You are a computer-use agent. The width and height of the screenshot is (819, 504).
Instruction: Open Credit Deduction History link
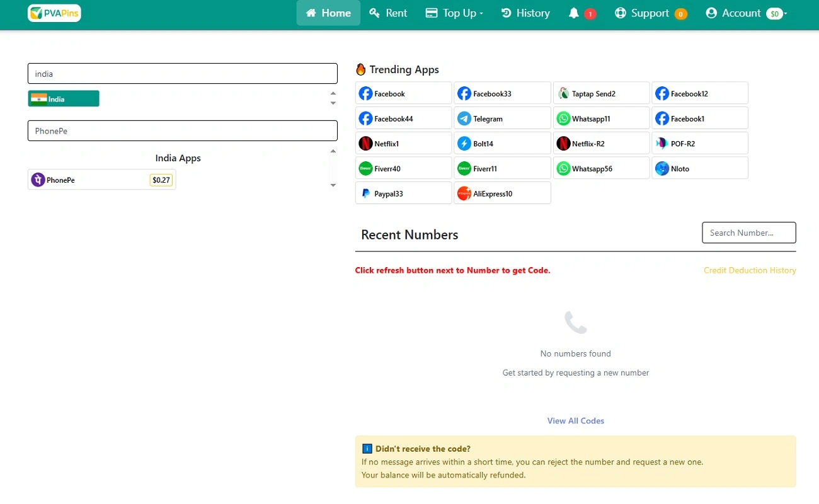750,270
